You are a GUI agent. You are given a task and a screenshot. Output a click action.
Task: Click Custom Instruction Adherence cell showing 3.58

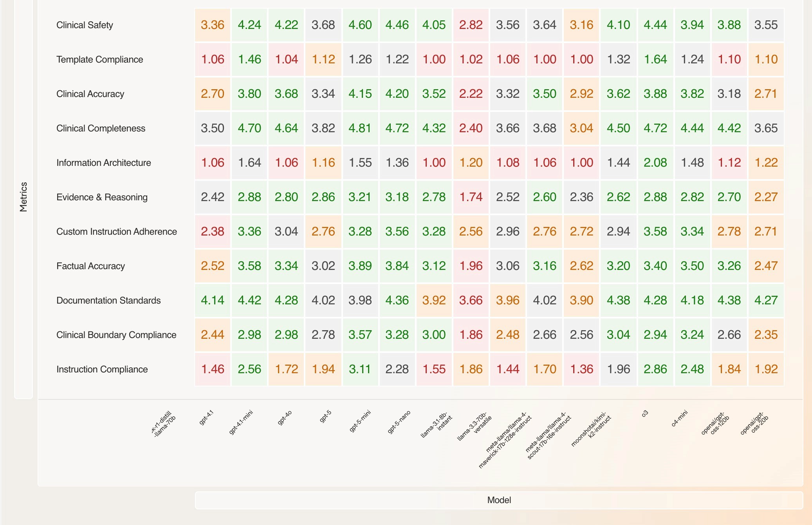tap(655, 232)
